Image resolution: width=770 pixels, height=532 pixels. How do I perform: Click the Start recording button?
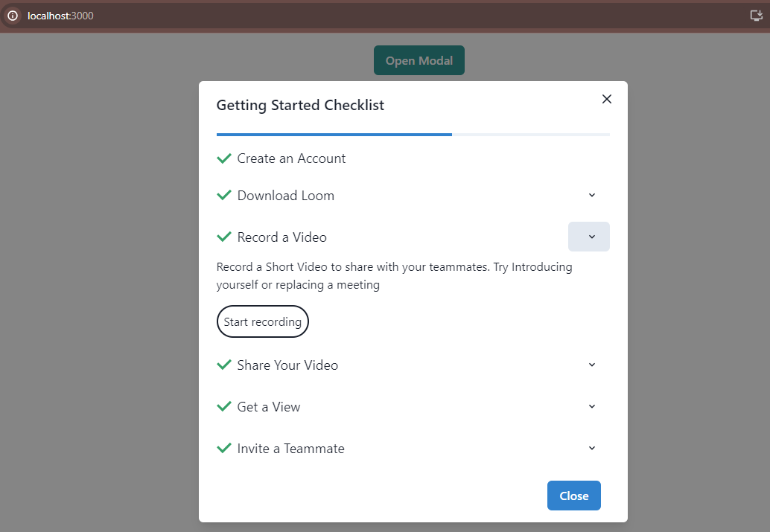click(263, 321)
